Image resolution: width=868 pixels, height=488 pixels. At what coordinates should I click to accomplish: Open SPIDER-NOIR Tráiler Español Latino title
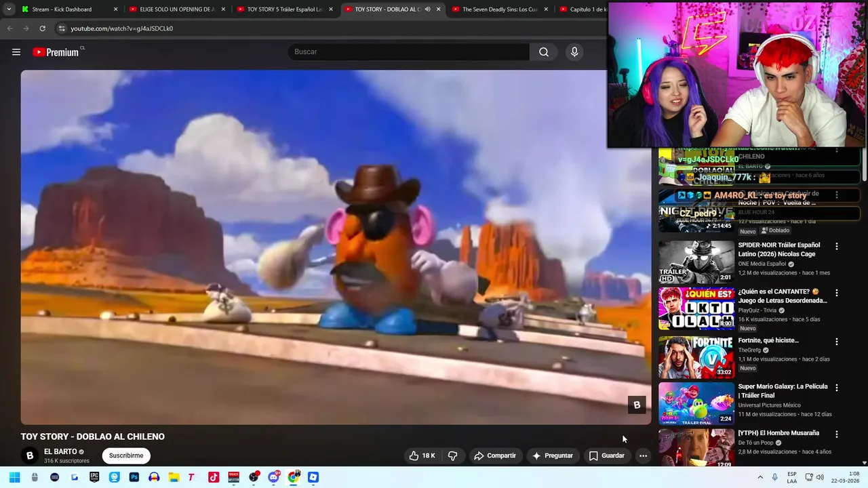[779, 249]
